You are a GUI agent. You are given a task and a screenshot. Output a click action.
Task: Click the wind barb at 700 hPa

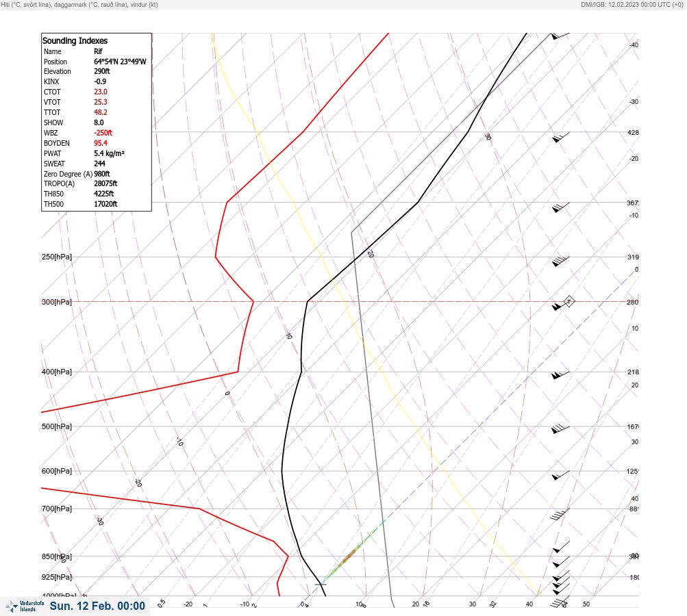click(x=560, y=514)
